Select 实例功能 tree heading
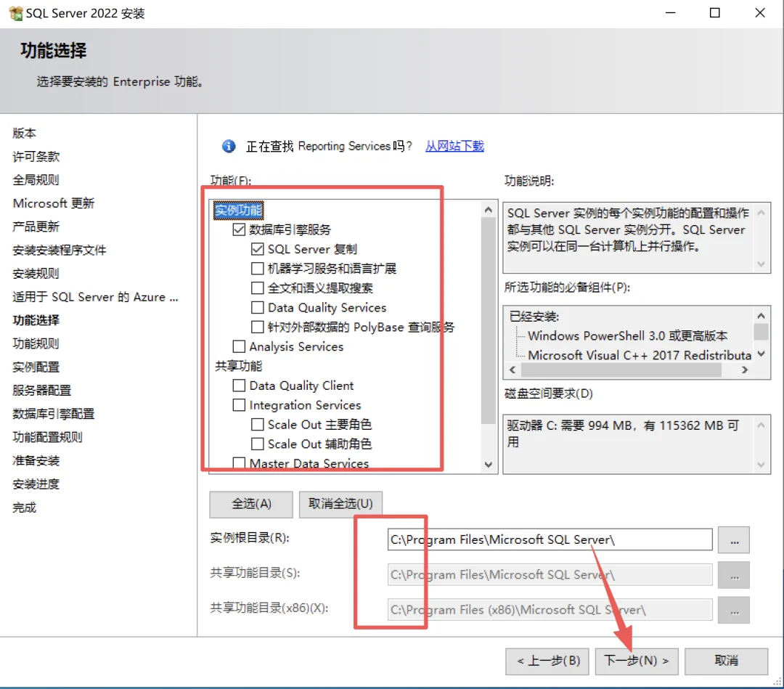 [239, 210]
